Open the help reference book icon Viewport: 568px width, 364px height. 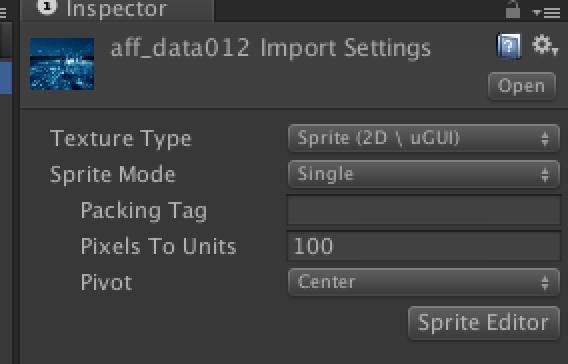[x=509, y=46]
